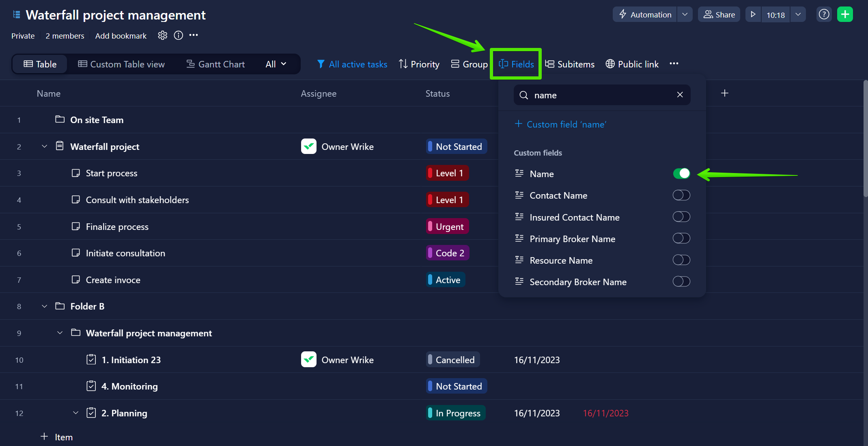Open the All views dropdown
The height and width of the screenshot is (446, 868).
(x=276, y=64)
